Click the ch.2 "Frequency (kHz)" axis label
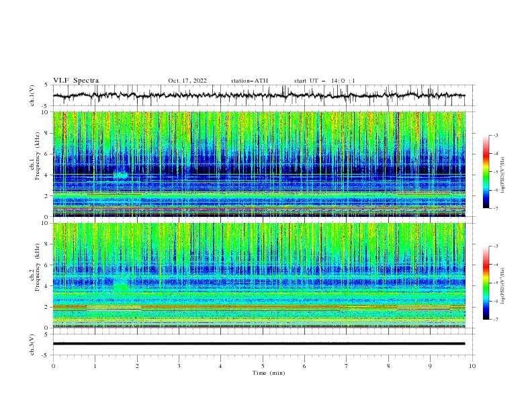532x411 pixels. [38, 267]
